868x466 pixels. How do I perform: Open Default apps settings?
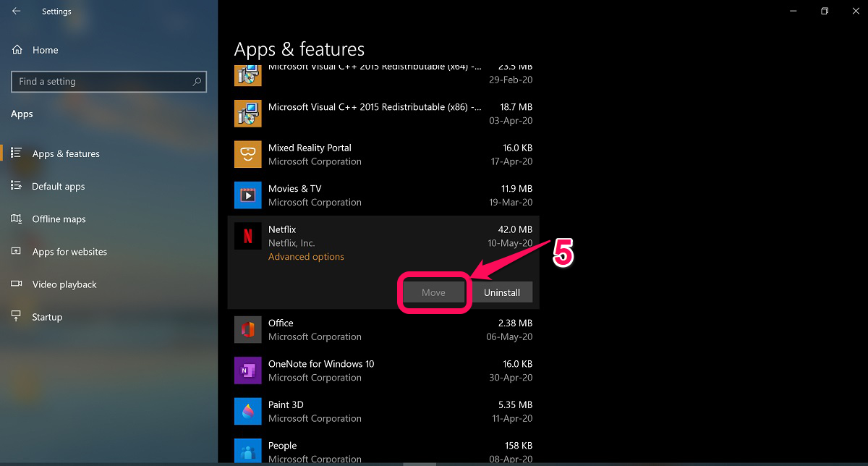tap(58, 186)
